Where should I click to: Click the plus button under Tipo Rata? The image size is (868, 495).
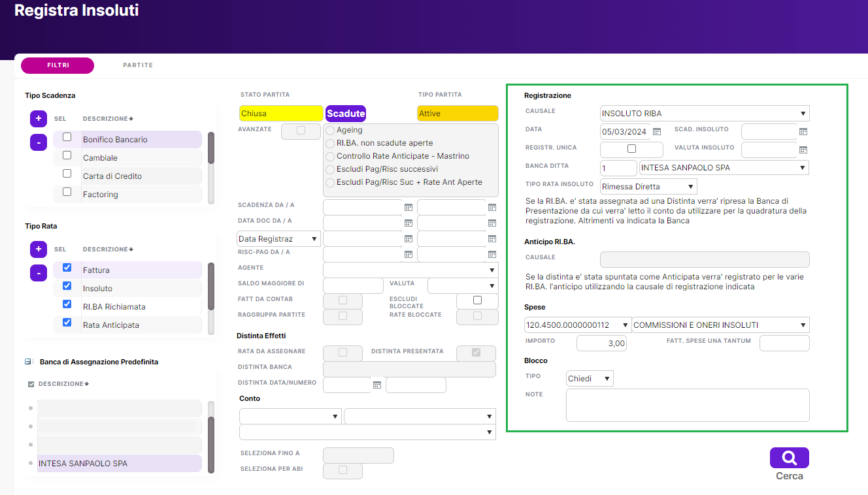tap(39, 249)
